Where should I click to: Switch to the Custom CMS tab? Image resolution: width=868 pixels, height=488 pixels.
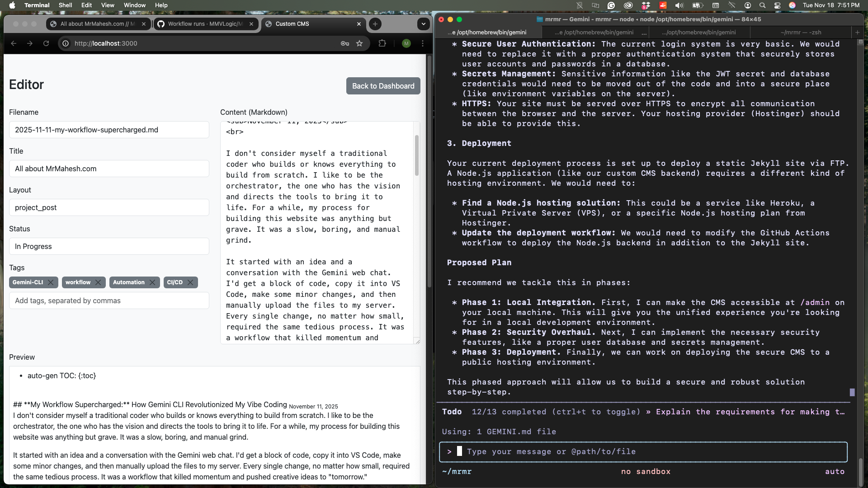click(x=307, y=24)
